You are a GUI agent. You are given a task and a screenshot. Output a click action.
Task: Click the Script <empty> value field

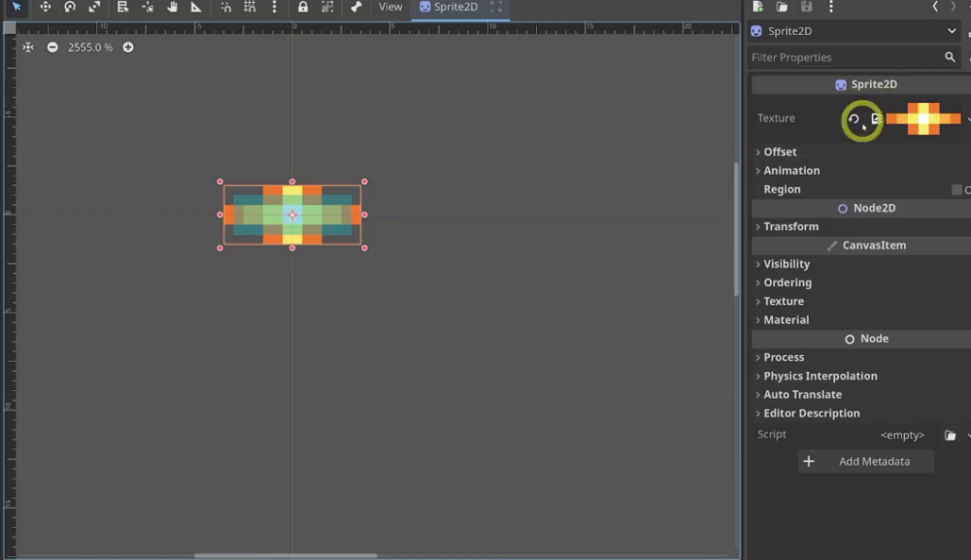coord(902,435)
